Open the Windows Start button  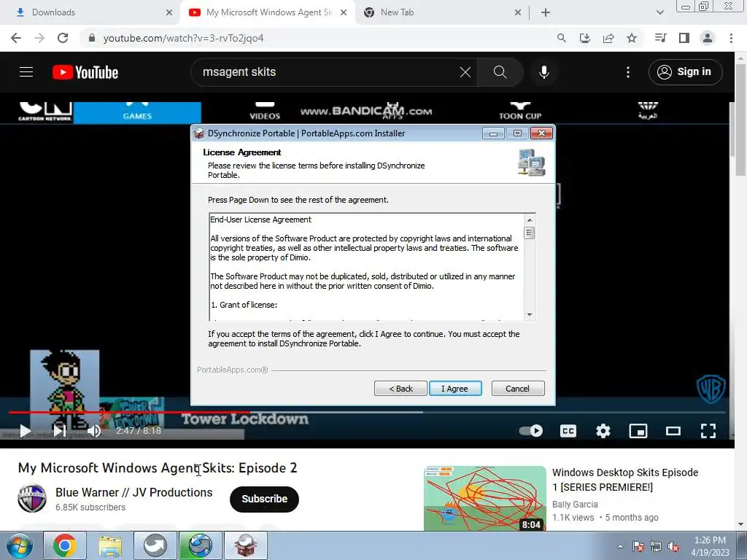tap(19, 545)
